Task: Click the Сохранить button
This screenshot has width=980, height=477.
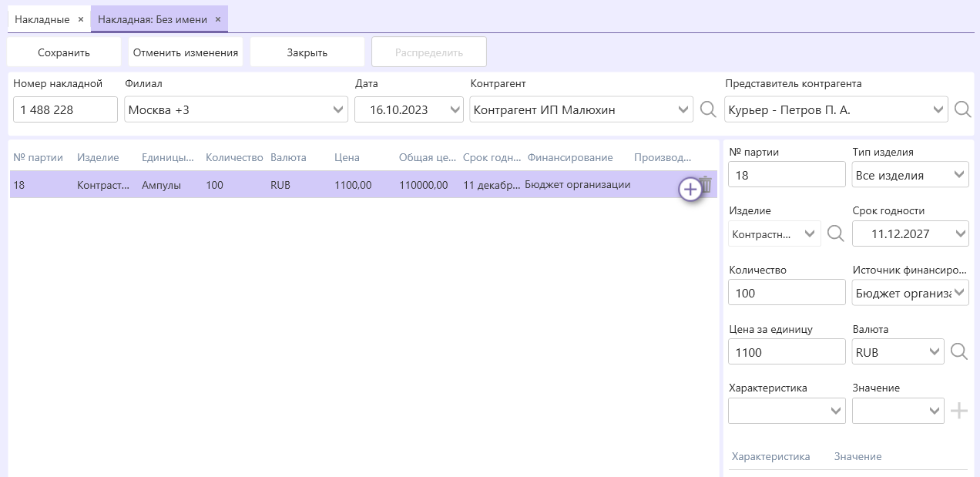Action: pos(64,52)
